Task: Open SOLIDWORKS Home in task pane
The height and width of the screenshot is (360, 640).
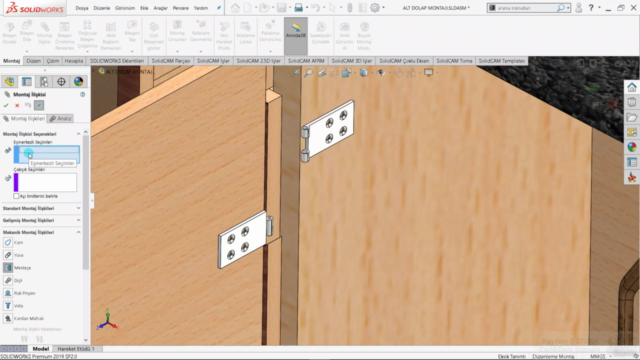Action: point(632,87)
